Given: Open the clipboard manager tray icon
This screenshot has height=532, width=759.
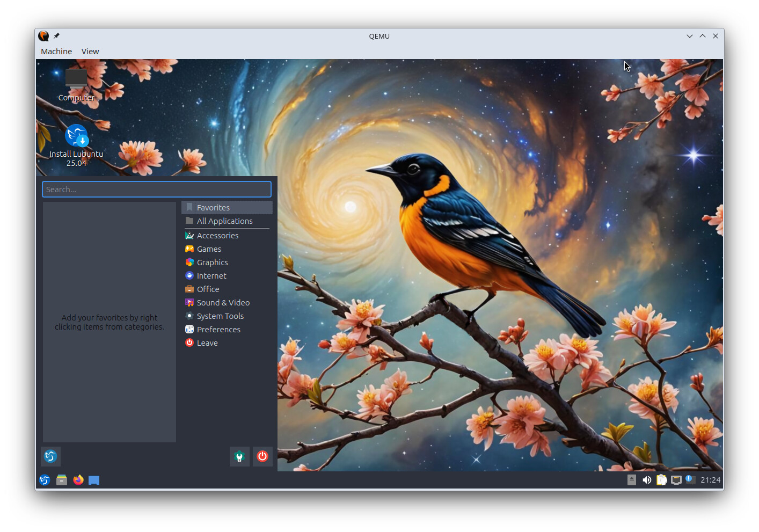Looking at the screenshot, I should [661, 480].
